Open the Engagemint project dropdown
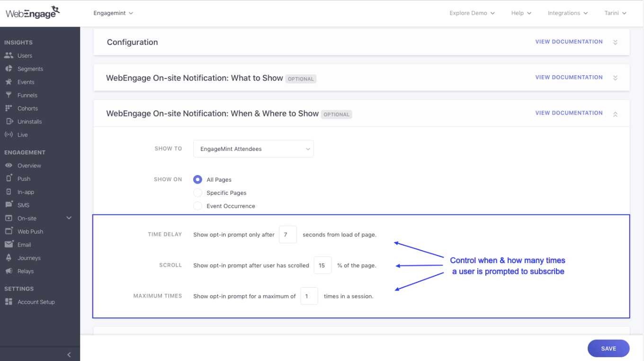 [114, 13]
